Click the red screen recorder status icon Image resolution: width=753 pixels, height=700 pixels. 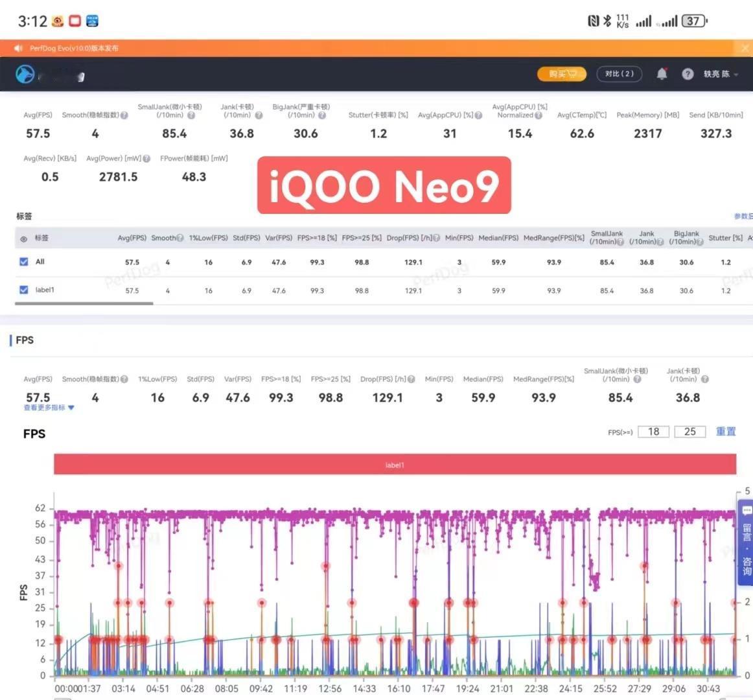pos(75,21)
